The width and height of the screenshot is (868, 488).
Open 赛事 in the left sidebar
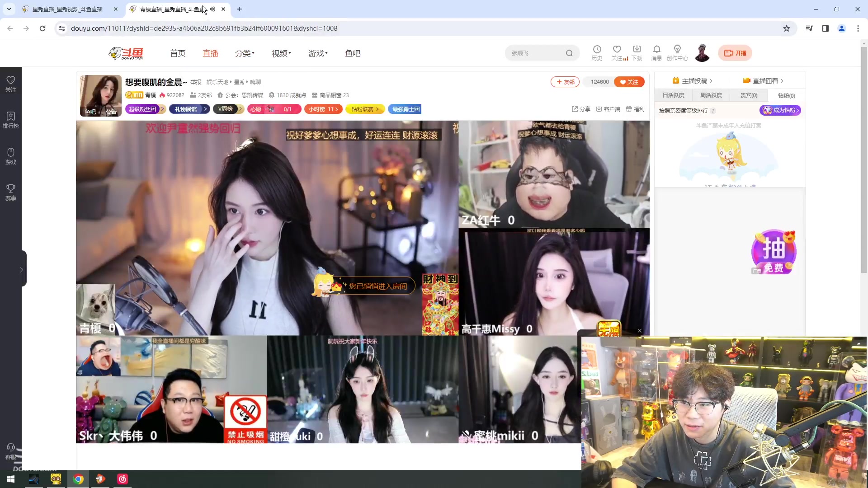[x=10, y=192]
